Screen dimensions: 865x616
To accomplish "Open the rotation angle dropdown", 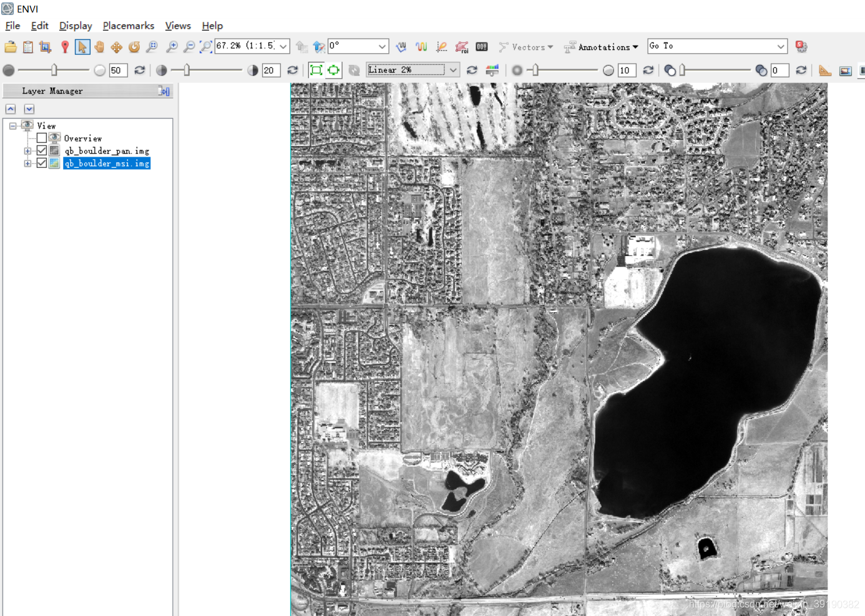I will pos(382,46).
